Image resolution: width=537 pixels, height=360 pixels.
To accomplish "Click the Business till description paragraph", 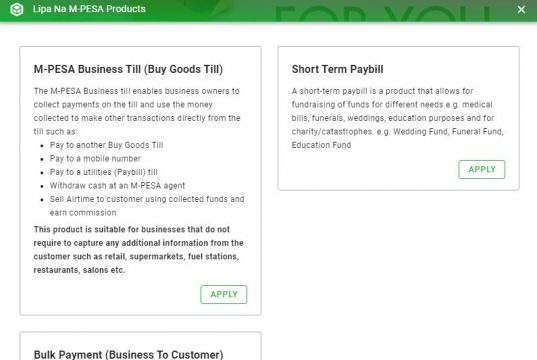I will [137, 111].
